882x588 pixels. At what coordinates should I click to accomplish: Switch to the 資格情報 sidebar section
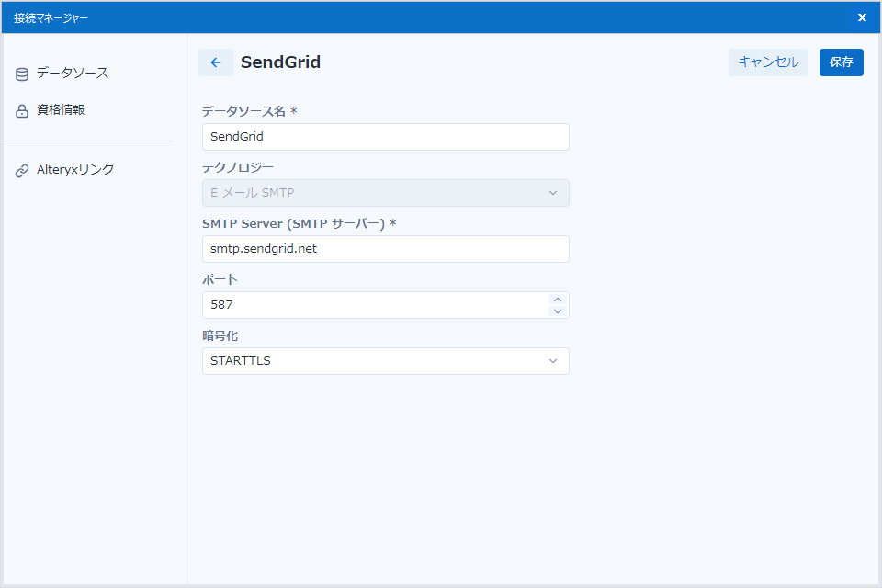click(61, 110)
